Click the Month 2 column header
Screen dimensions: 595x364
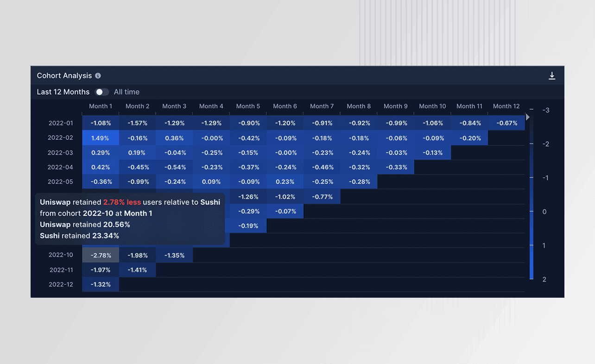(x=138, y=106)
